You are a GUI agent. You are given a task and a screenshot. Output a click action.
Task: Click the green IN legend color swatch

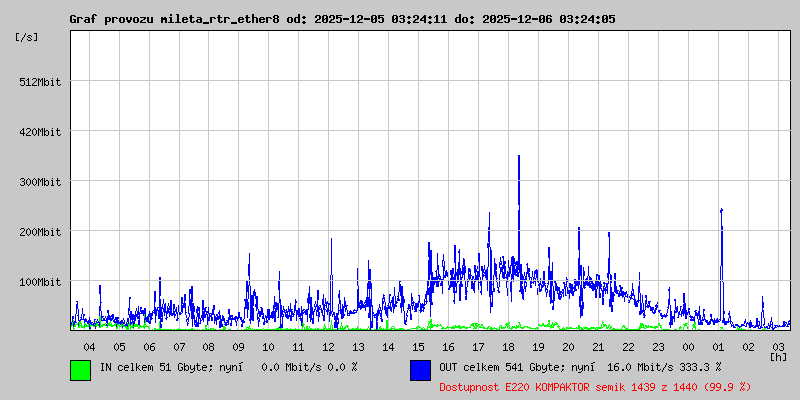click(80, 369)
